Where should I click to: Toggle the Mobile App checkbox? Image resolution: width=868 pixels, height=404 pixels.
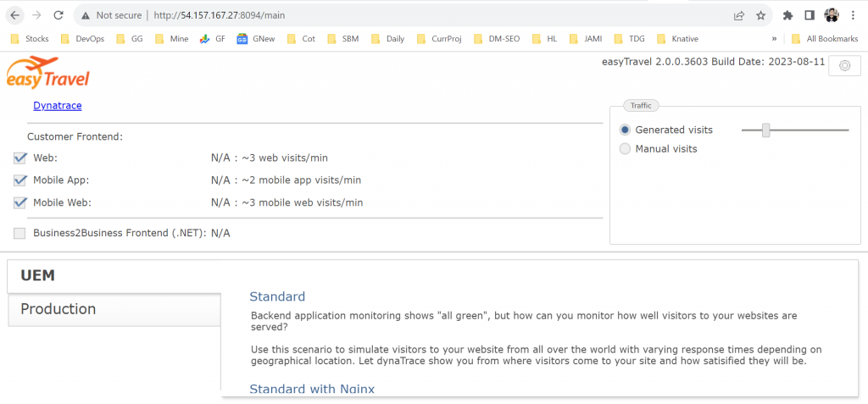[20, 180]
